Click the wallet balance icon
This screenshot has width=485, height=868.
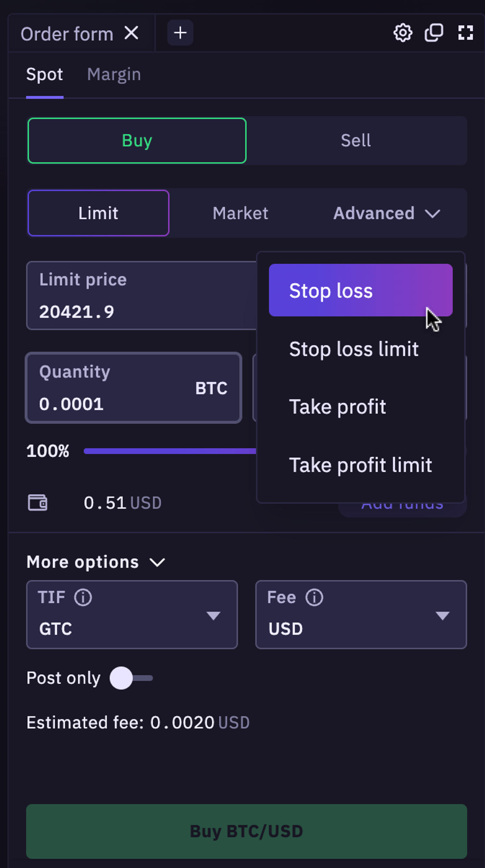click(x=37, y=503)
